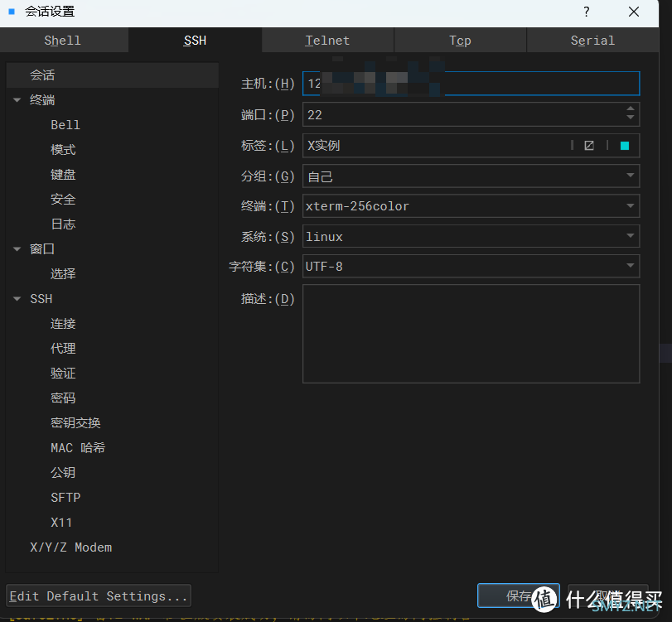The image size is (672, 622).
Task: Click the help question mark icon
Action: pos(587,12)
